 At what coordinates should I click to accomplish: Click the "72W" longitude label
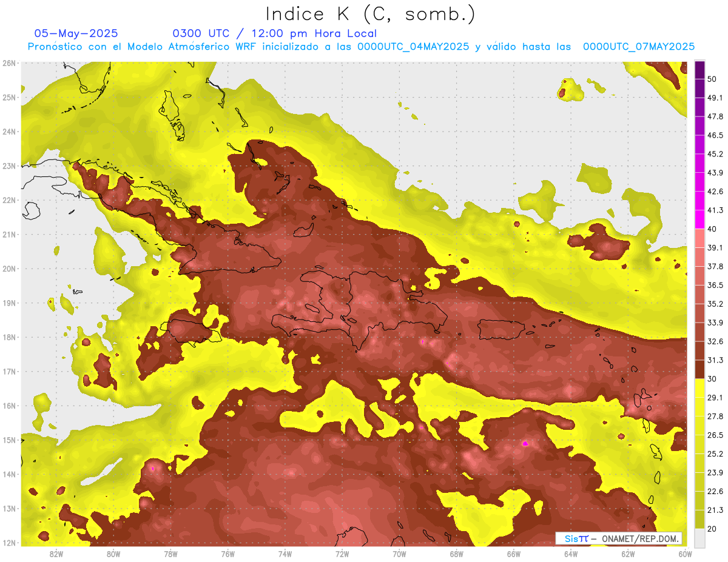(x=342, y=554)
